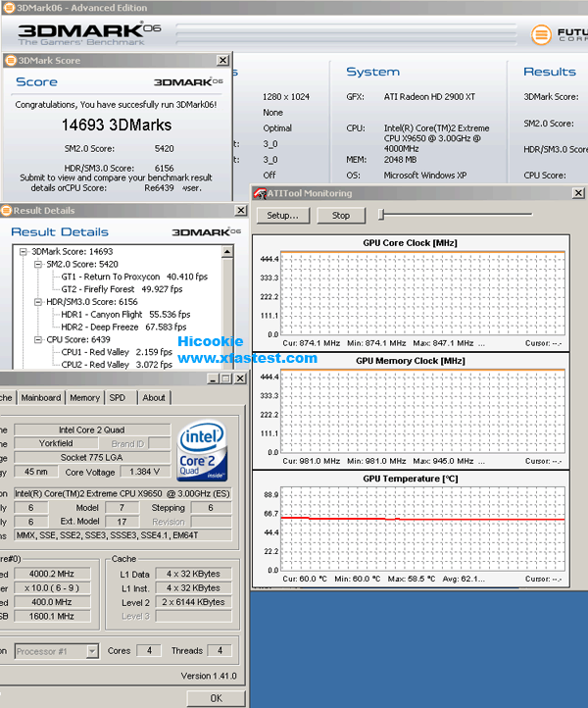Click the Socket 775 LGA field
This screenshot has height=708, width=588.
pos(92,458)
